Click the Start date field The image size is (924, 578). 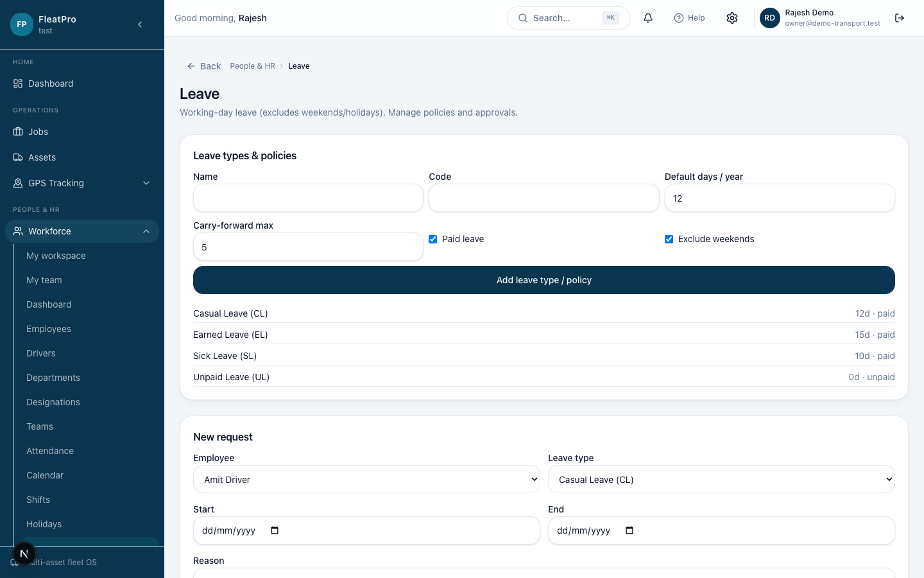pos(366,530)
